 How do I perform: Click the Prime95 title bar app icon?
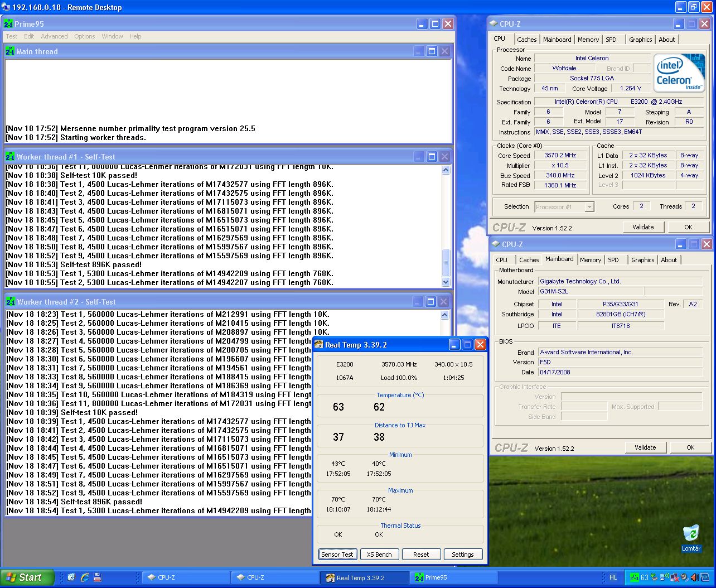tap(9, 24)
